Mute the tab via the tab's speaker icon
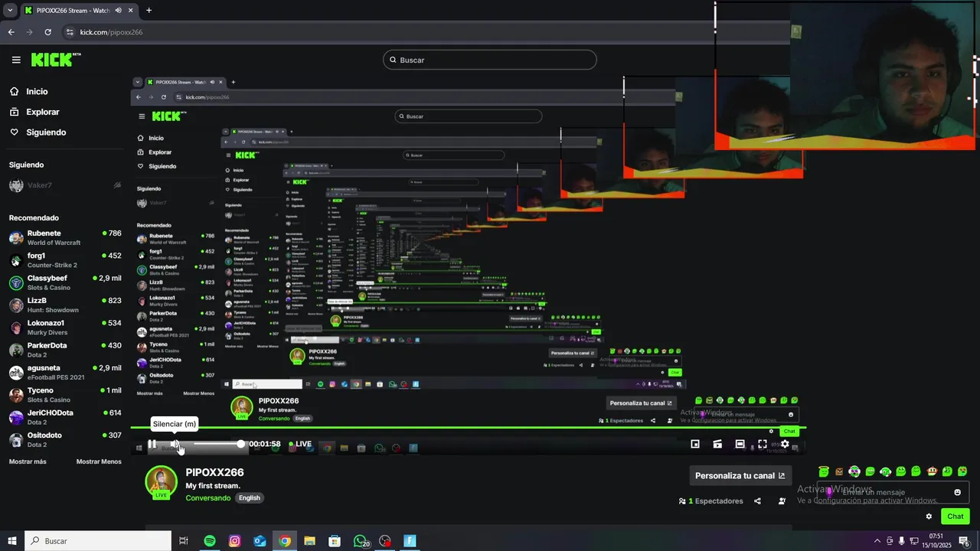Image resolution: width=980 pixels, height=551 pixels. (x=118, y=11)
